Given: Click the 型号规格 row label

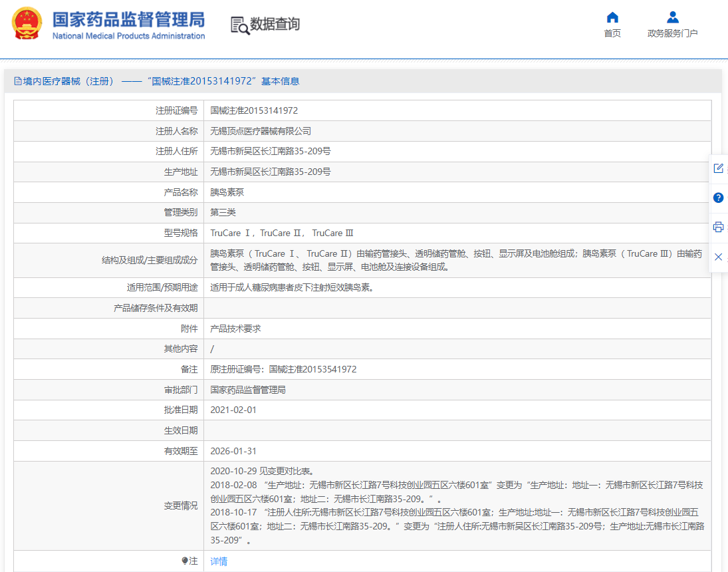Looking at the screenshot, I should tap(181, 233).
